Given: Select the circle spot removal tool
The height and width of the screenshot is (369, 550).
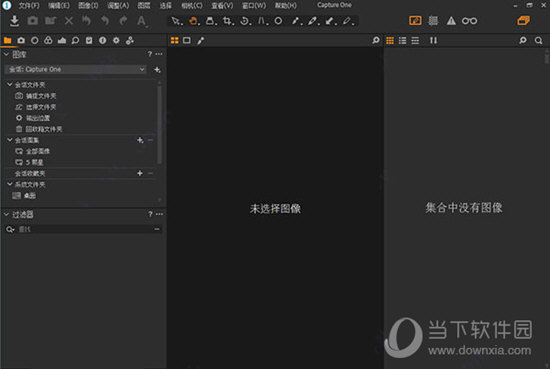Looking at the screenshot, I should coord(278,21).
